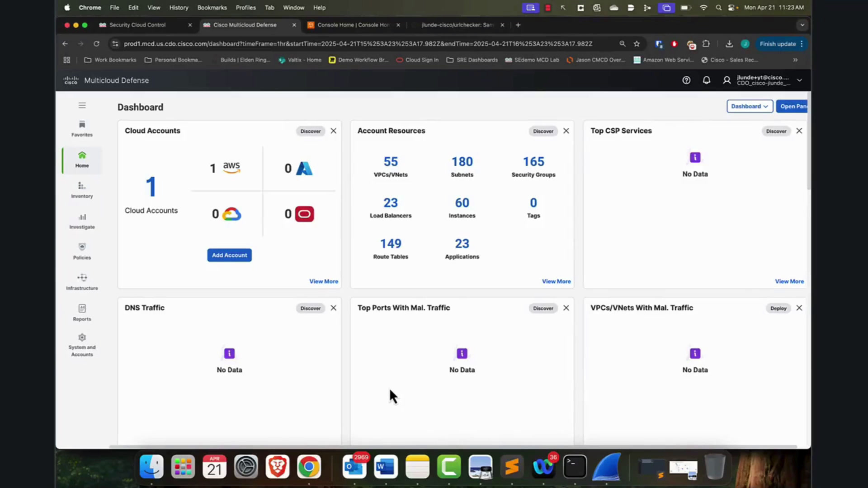Close the Top CSP Services card

tap(799, 131)
